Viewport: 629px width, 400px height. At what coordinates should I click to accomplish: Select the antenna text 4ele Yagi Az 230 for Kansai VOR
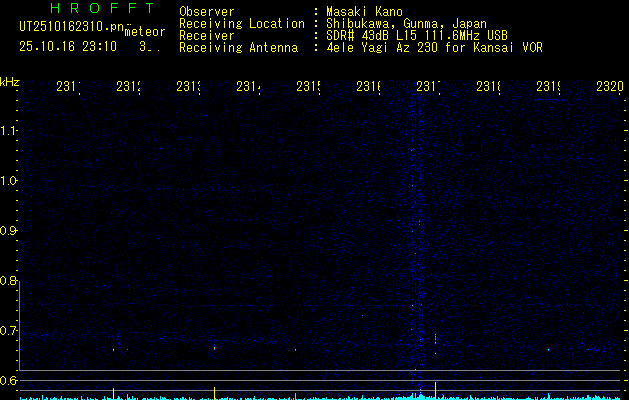click(434, 48)
